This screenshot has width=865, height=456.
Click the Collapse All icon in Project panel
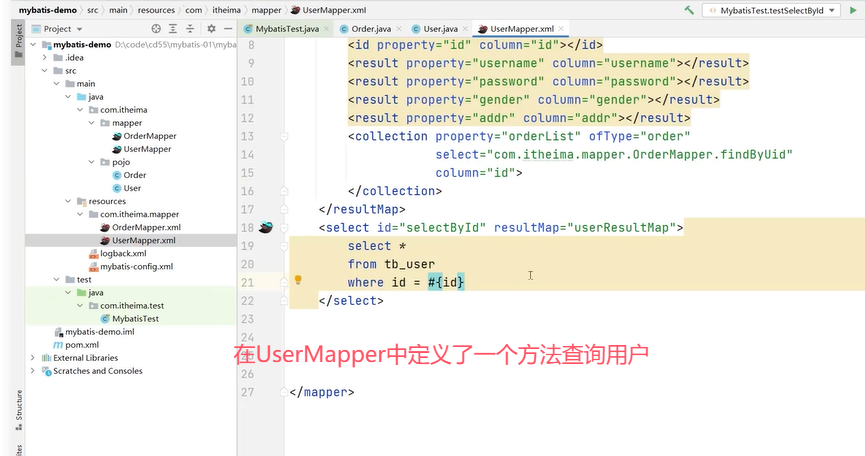tap(190, 29)
